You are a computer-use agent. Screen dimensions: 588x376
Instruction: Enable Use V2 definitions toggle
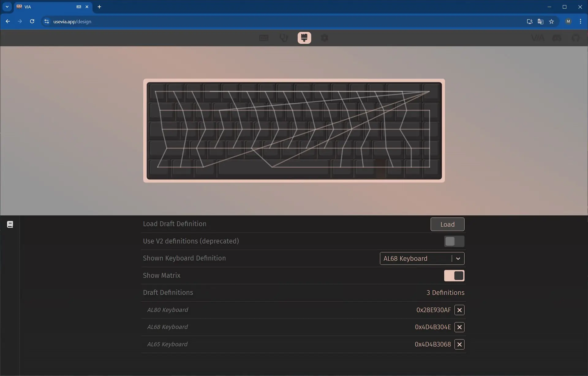click(x=454, y=241)
